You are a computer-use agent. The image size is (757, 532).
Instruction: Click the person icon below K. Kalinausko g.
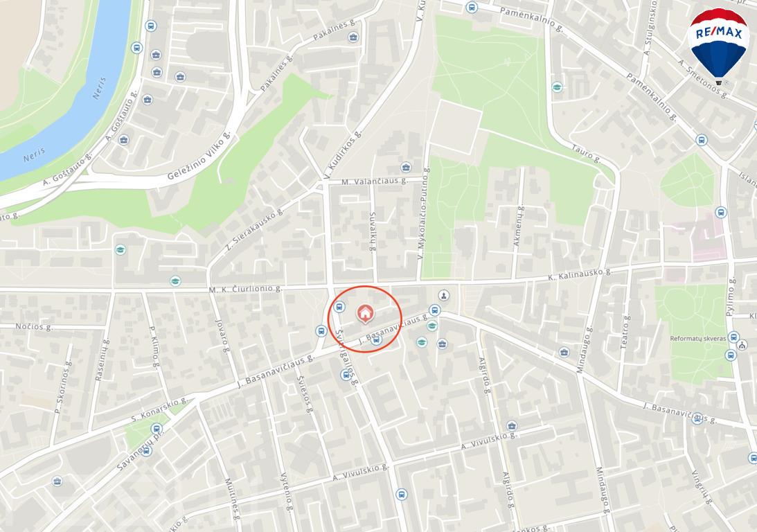coord(444,296)
